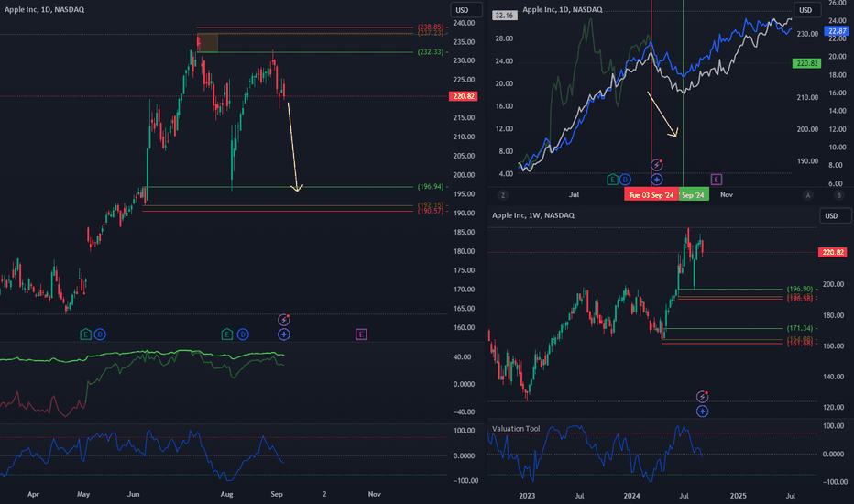Screen dimensions: 854x504
Task: Click the earnings icon near May on left chart
Action: click(85, 334)
